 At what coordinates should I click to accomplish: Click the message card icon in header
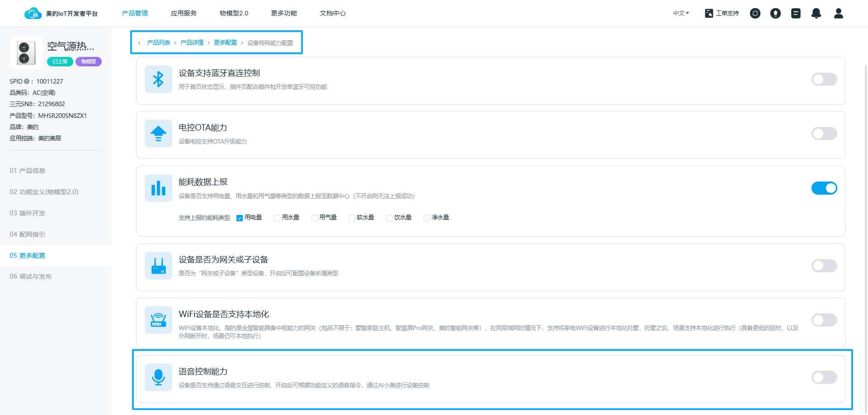click(x=796, y=14)
